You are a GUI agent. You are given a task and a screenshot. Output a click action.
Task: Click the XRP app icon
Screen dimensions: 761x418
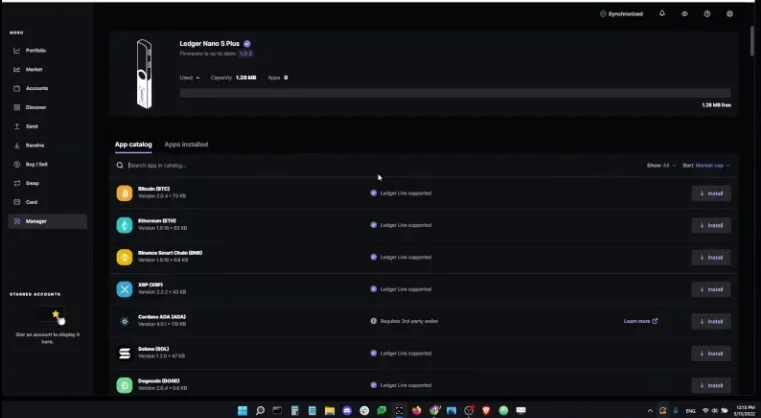point(124,289)
